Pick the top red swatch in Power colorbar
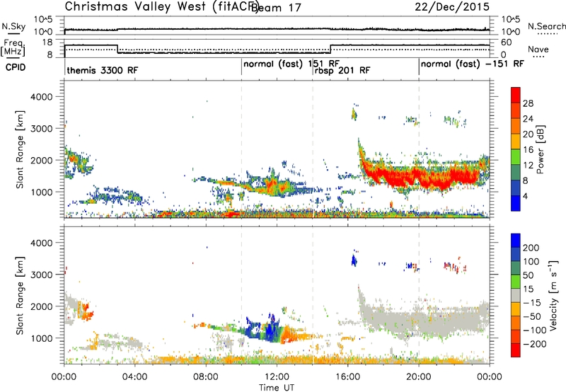 (x=516, y=96)
